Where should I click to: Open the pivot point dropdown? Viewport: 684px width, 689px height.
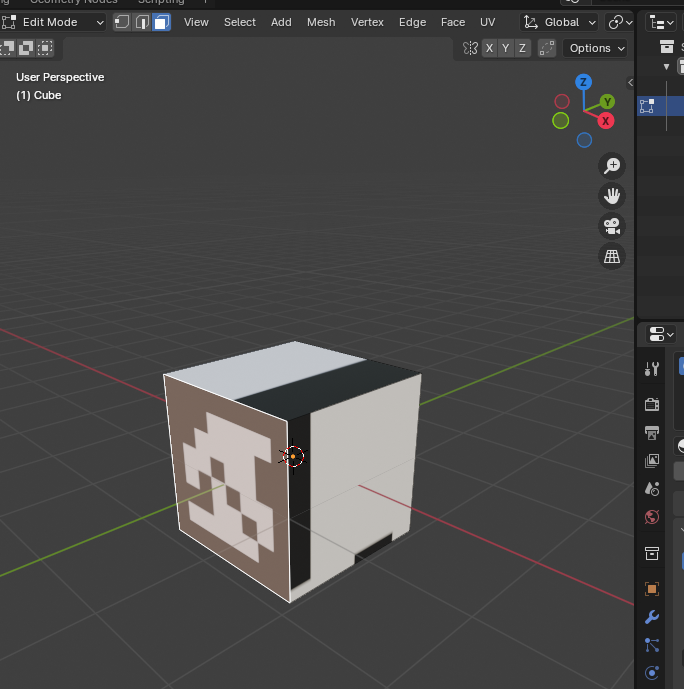coord(620,22)
